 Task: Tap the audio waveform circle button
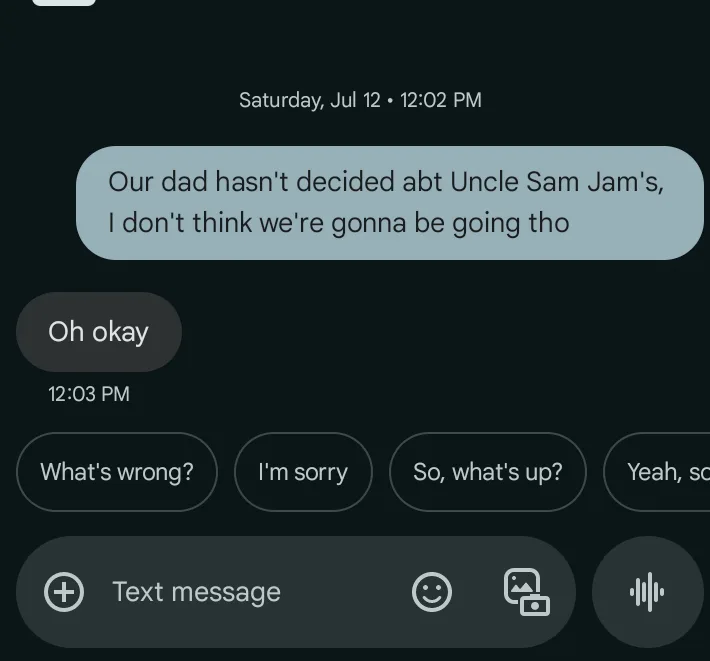(x=648, y=592)
